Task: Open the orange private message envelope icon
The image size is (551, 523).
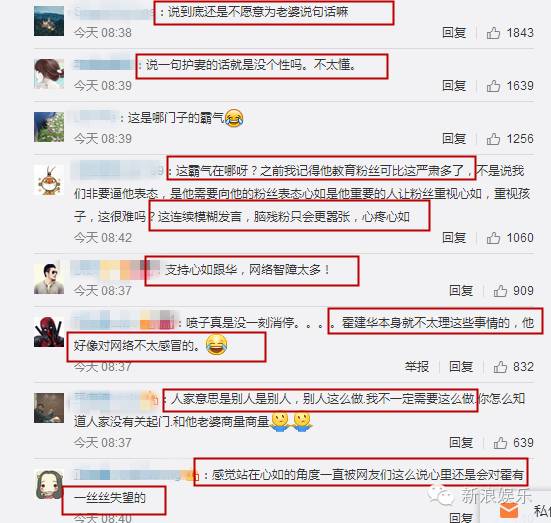Action: click(x=508, y=510)
